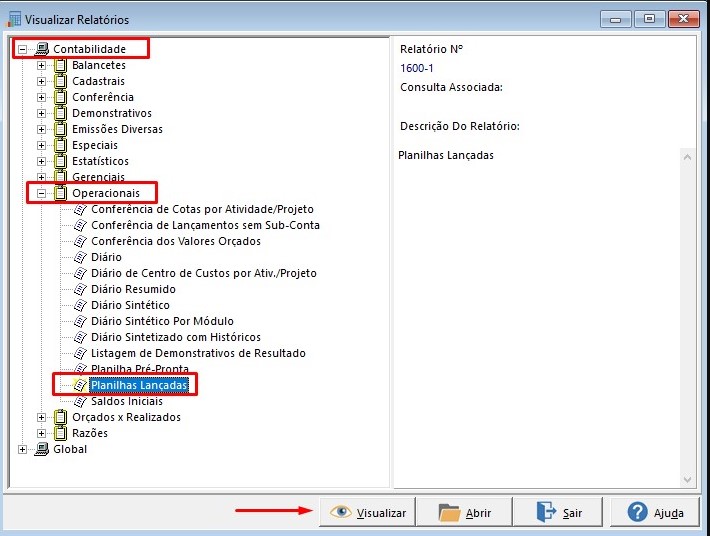The image size is (710, 536).
Task: Expand the Balancetes node
Action: coord(41,65)
